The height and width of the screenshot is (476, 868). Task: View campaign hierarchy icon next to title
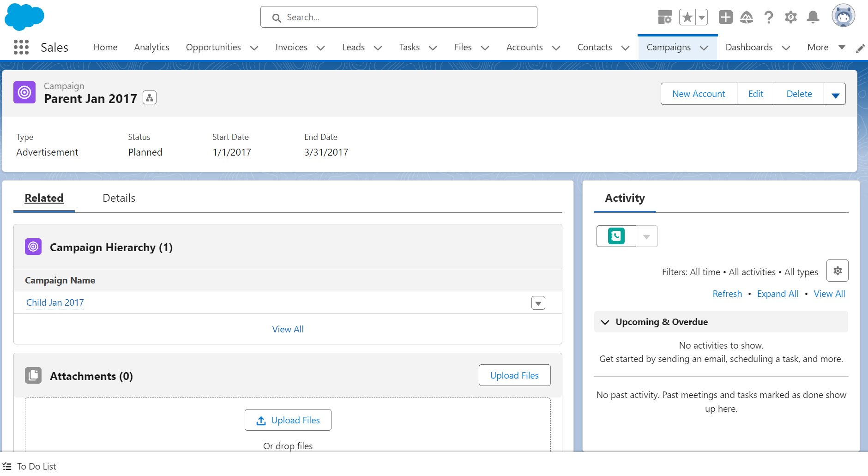click(150, 98)
